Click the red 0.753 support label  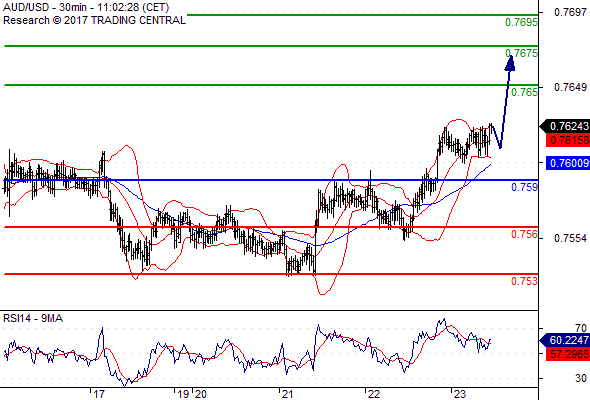tap(524, 281)
